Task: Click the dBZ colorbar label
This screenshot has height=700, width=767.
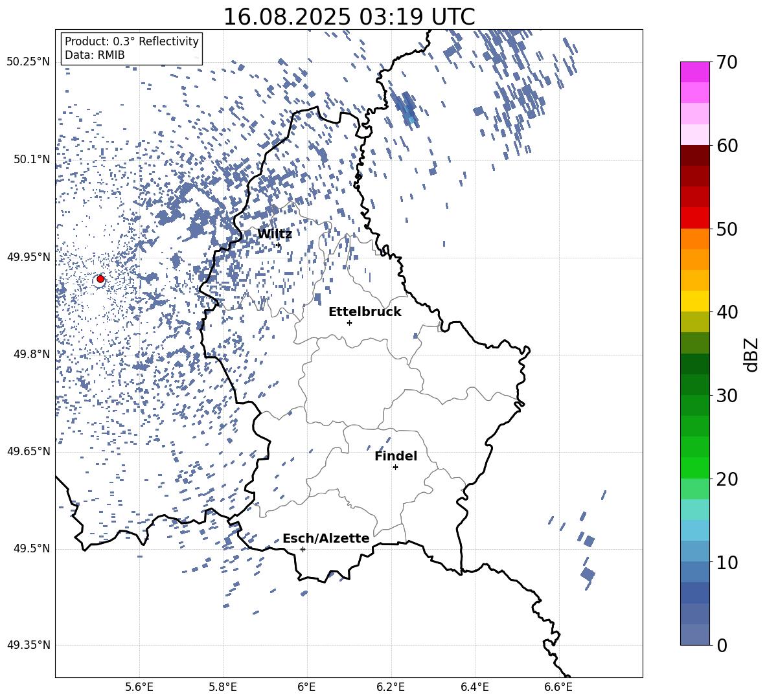Action: pyautogui.click(x=751, y=355)
